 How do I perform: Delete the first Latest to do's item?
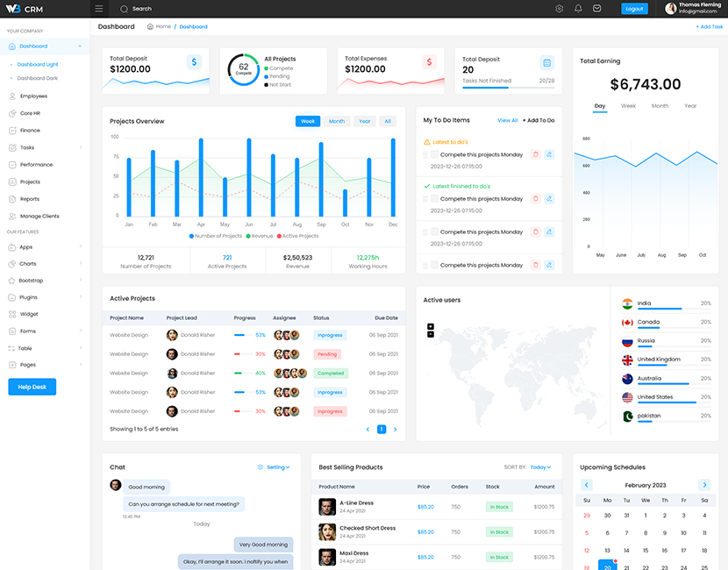(x=535, y=154)
